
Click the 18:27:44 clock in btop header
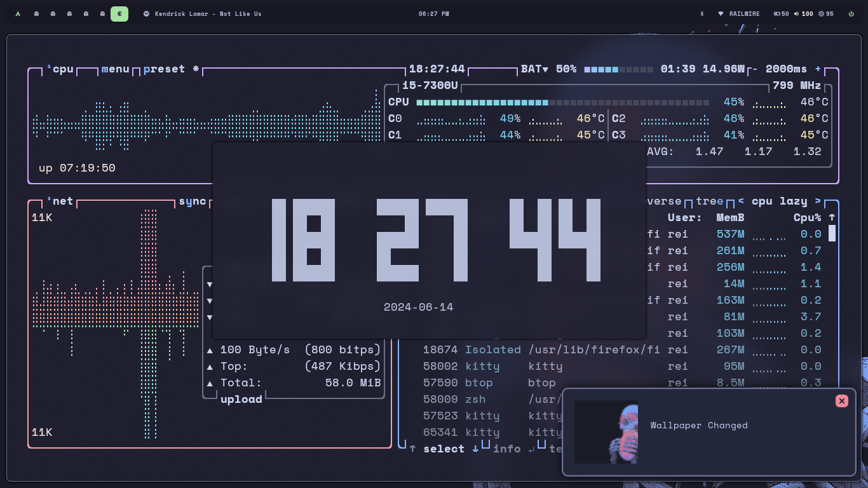click(x=437, y=69)
